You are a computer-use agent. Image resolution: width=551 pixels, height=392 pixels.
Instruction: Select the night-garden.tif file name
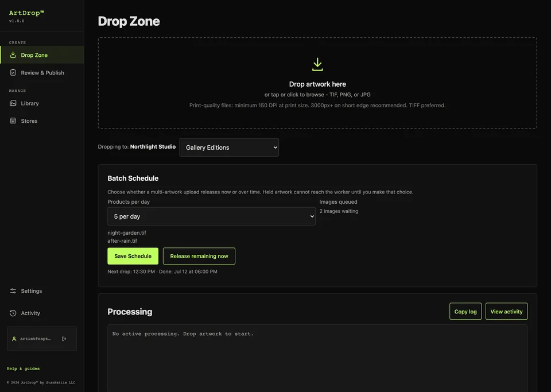tap(127, 232)
